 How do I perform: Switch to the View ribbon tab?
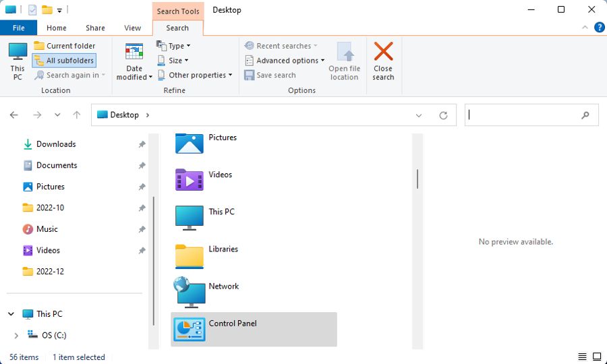click(132, 28)
